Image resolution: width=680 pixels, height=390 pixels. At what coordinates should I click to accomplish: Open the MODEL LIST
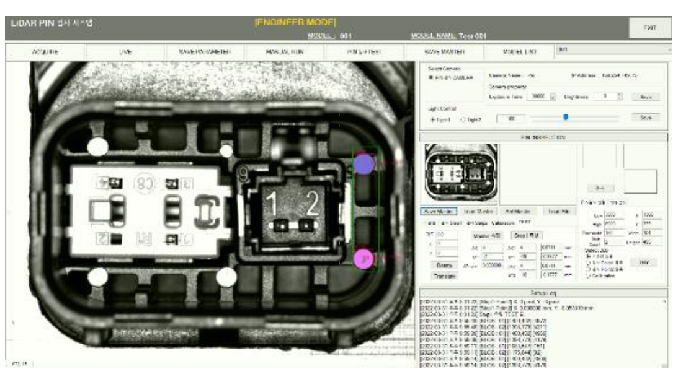point(520,52)
